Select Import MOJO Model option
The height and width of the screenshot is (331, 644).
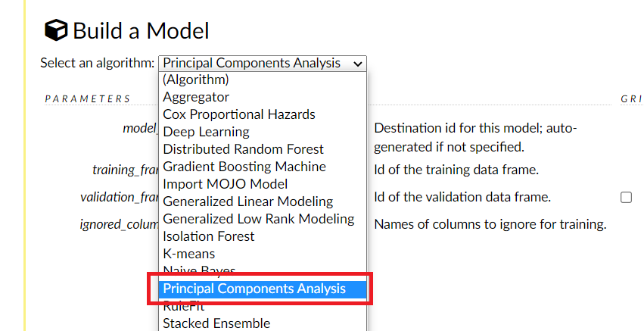point(226,184)
